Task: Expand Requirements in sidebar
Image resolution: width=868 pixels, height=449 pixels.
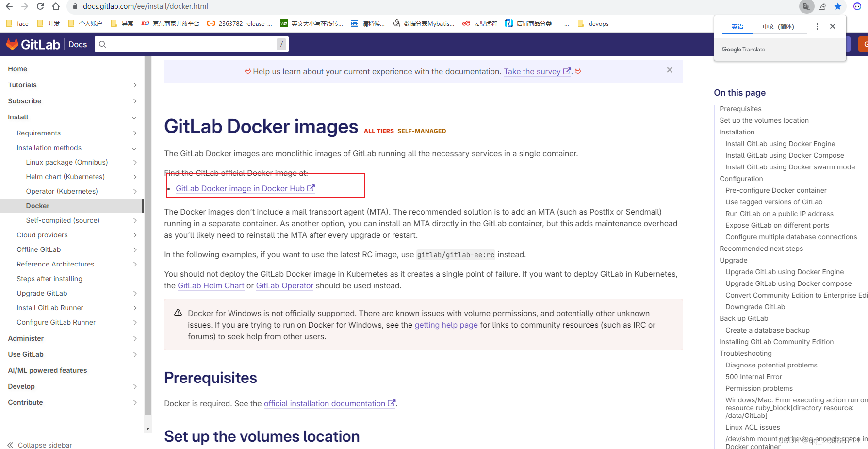Action: 135,133
